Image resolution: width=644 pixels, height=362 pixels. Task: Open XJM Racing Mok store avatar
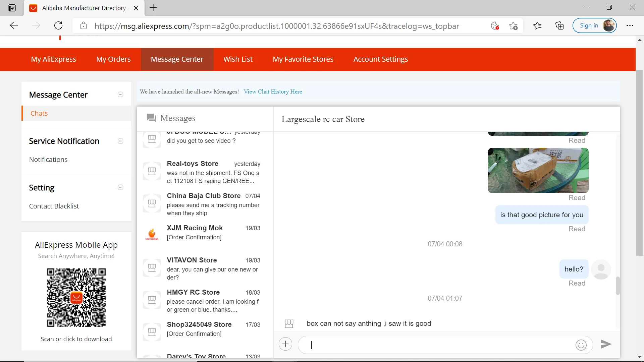click(152, 233)
